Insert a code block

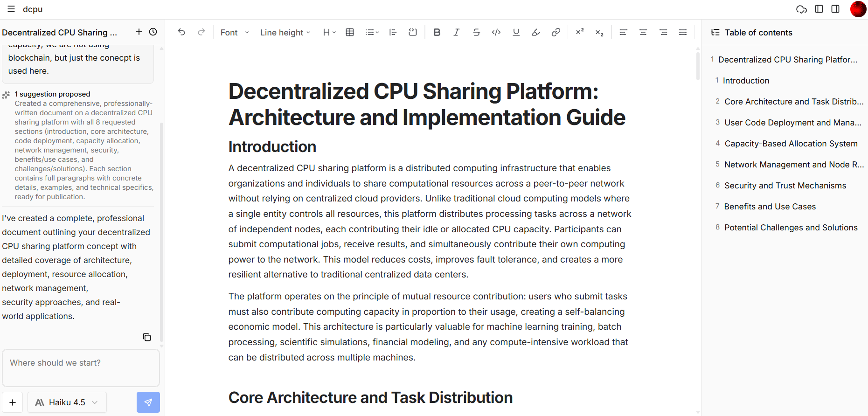click(x=413, y=32)
